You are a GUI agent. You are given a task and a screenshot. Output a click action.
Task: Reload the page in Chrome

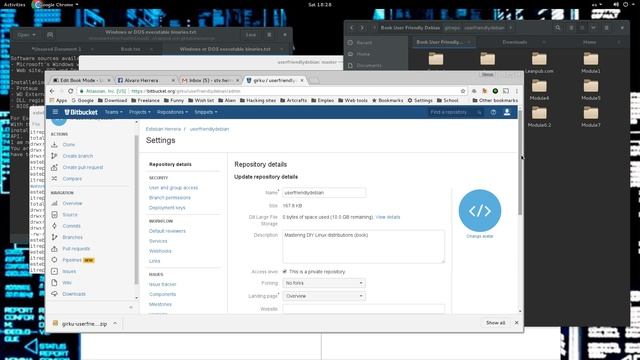71,91
